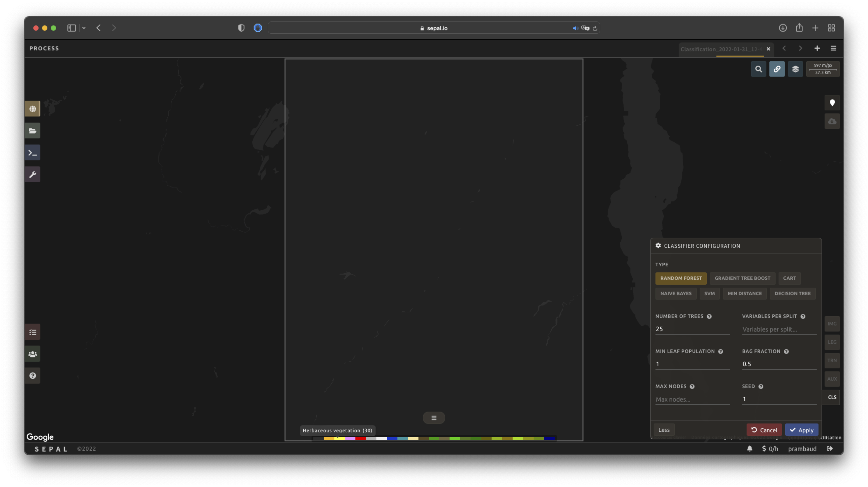Toggle the linked maps chain icon

click(777, 69)
